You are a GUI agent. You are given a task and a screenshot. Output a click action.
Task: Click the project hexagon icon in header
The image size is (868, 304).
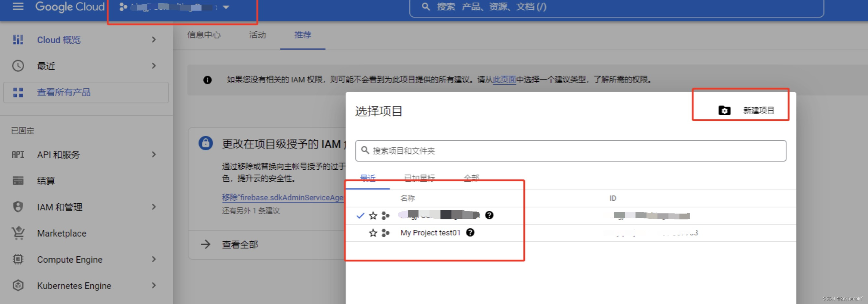point(123,7)
